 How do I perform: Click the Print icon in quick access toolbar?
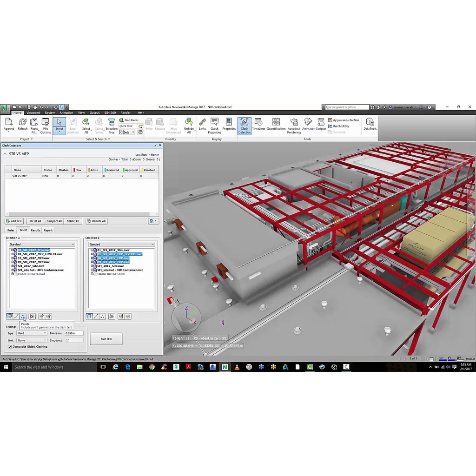coord(35,107)
